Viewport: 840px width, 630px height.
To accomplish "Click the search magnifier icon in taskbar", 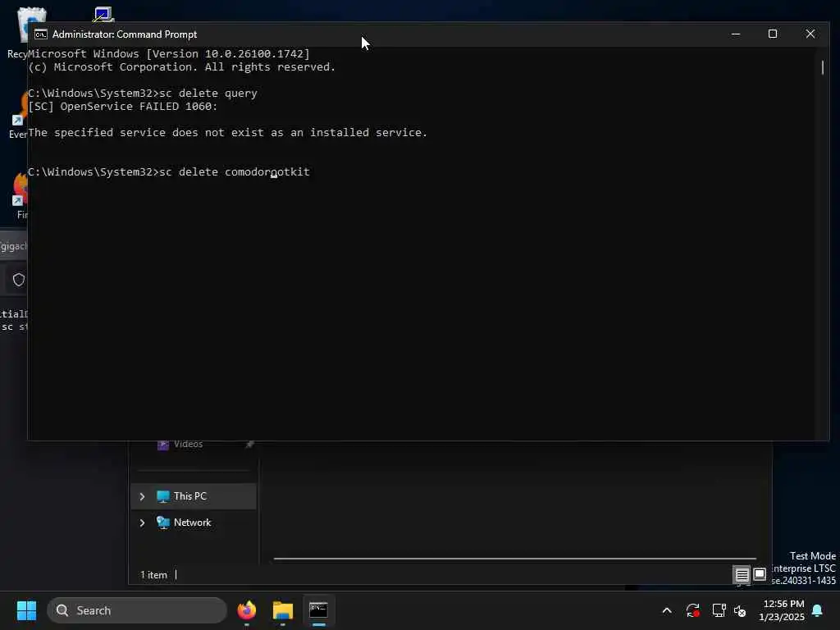I will point(62,610).
